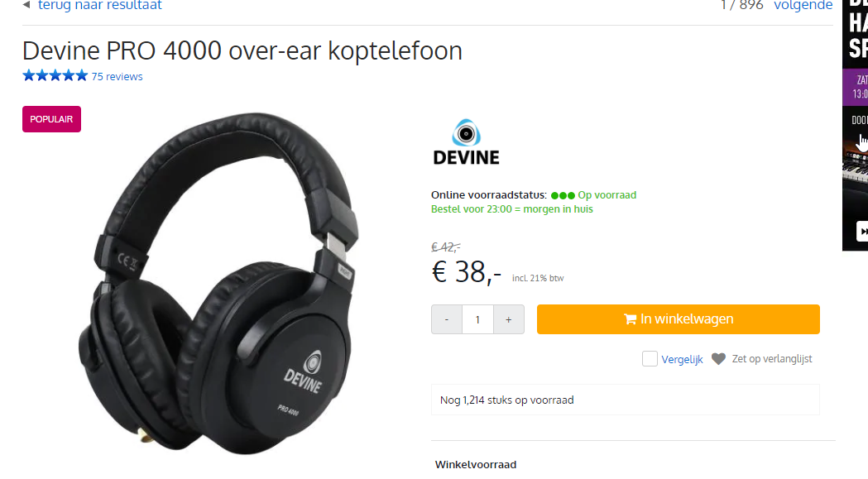
Task: Open the Vergelijk compare link
Action: 682,359
